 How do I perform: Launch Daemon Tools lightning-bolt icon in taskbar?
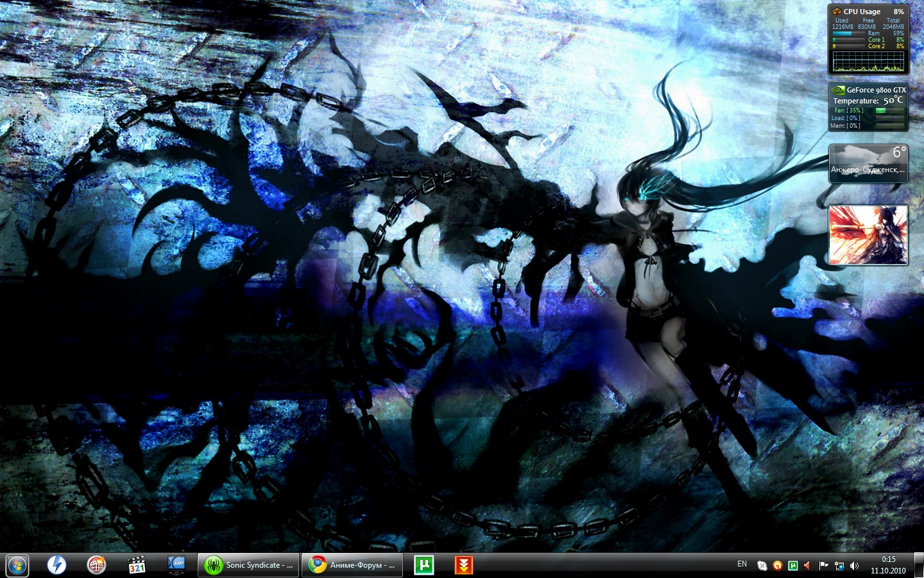point(57,565)
